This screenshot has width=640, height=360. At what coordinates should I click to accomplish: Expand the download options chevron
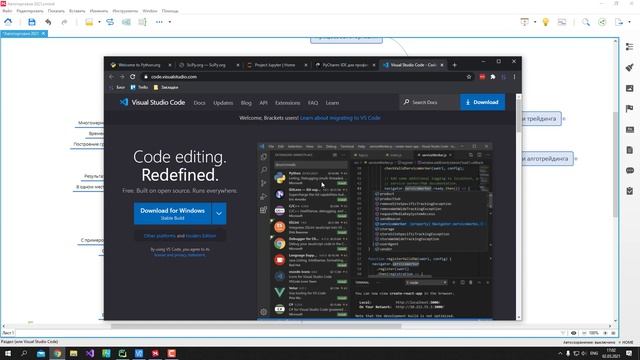219,213
